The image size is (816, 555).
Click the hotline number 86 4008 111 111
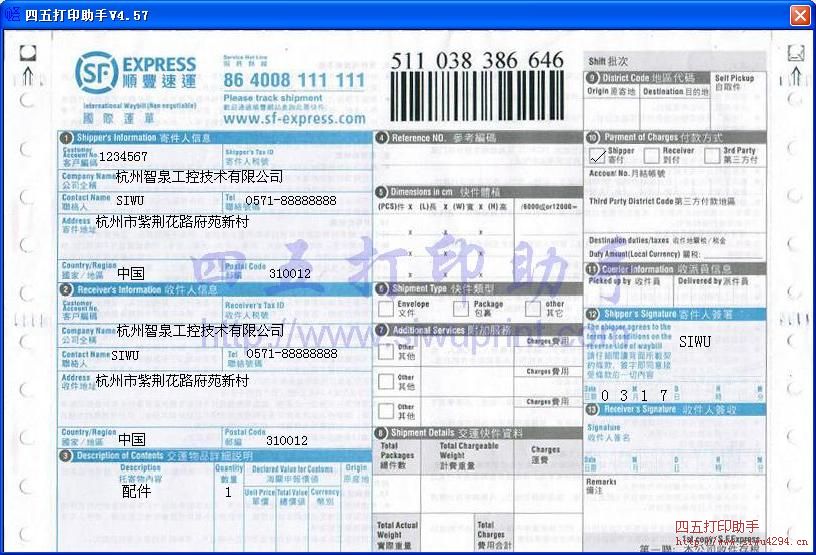tap(294, 80)
